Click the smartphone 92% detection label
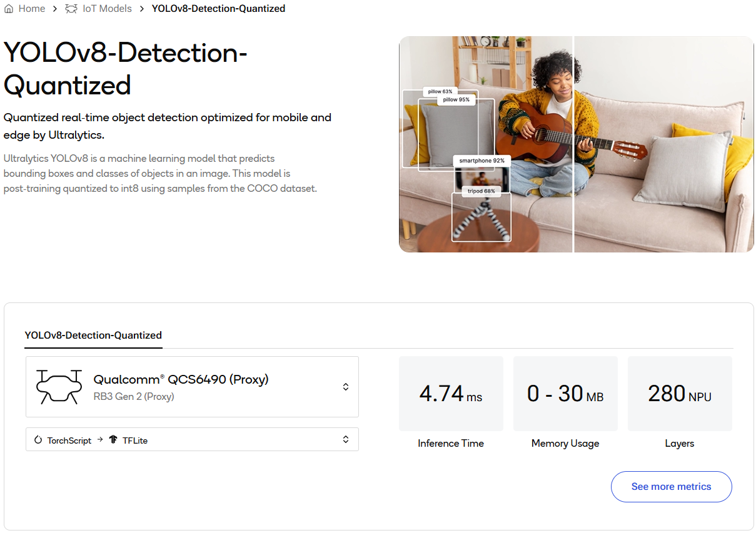 (481, 161)
